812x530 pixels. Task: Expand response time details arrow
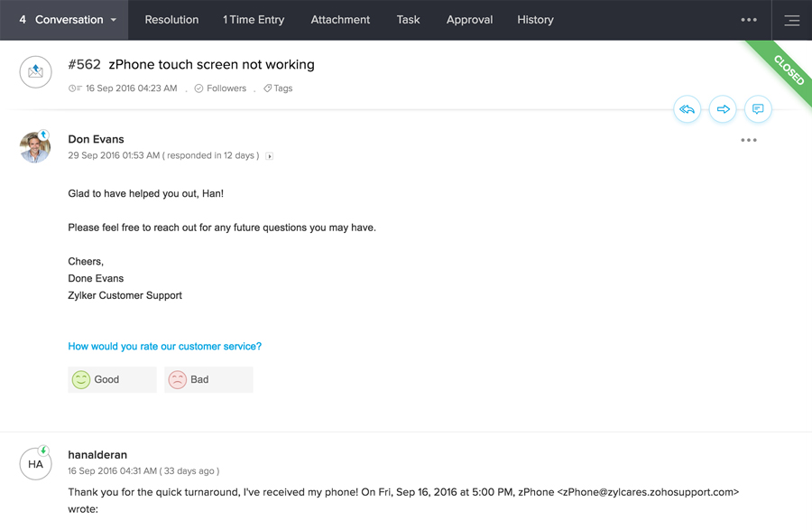tap(269, 156)
